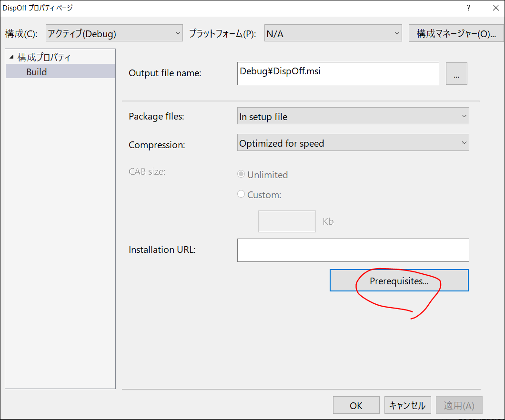Browse for output file with ... button

coord(456,74)
